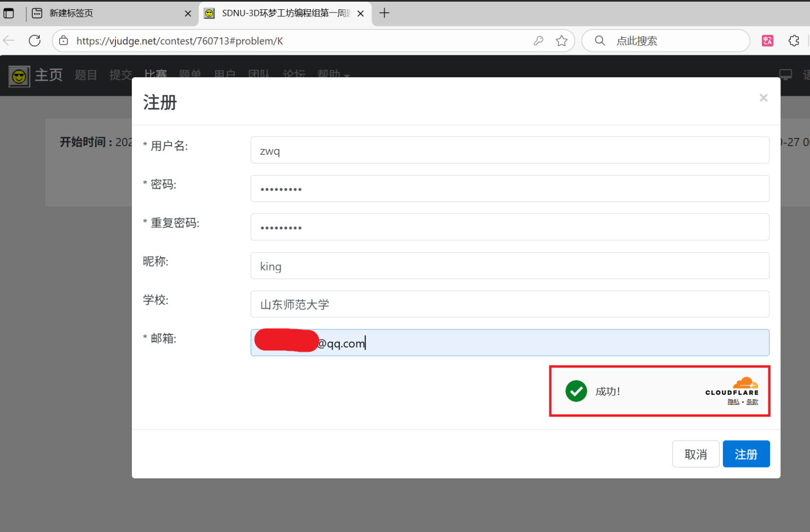Focus the 昵称 field containing king
810x532 pixels.
[510, 266]
